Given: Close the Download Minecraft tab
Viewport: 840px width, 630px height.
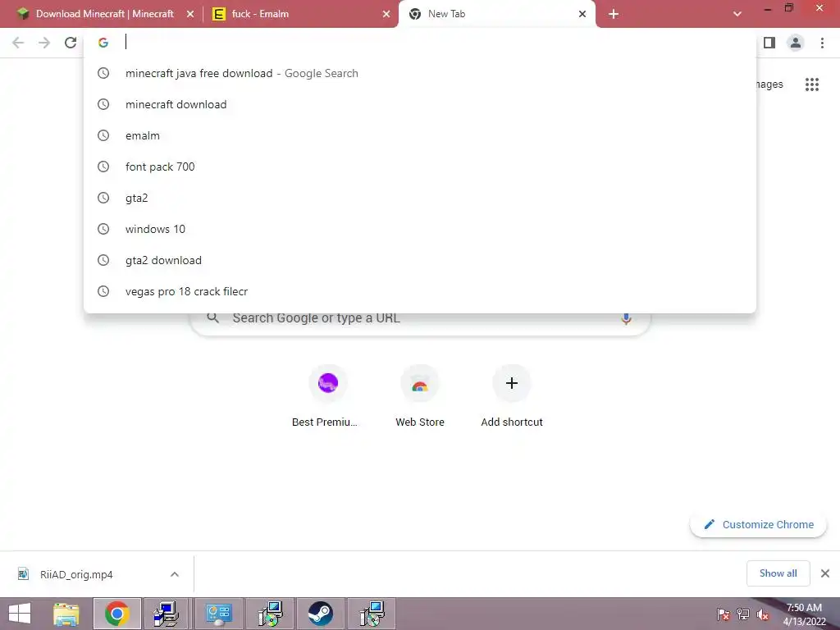Looking at the screenshot, I should tap(190, 15).
